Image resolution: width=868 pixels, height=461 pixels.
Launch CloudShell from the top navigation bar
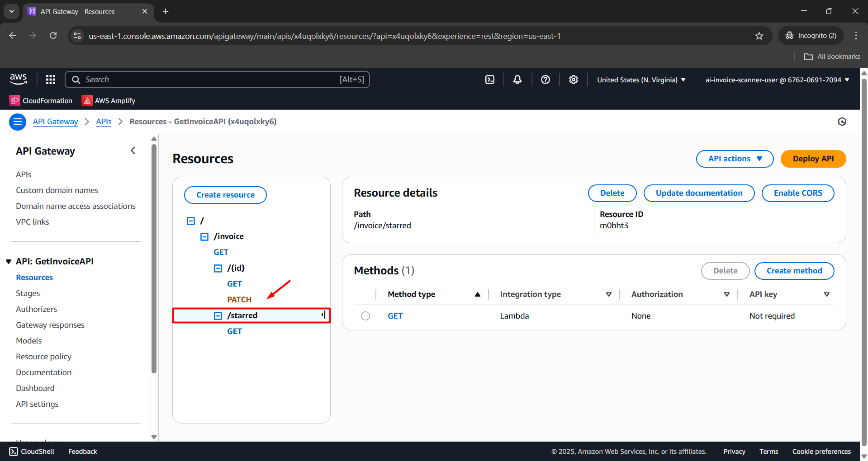[490, 79]
